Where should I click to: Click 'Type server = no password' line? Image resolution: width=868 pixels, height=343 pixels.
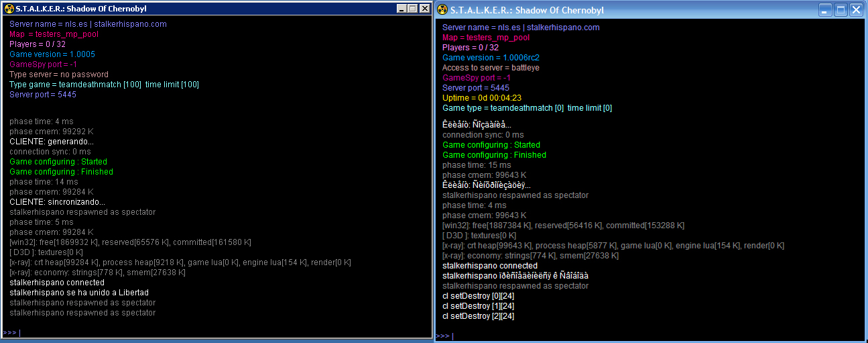(x=59, y=75)
